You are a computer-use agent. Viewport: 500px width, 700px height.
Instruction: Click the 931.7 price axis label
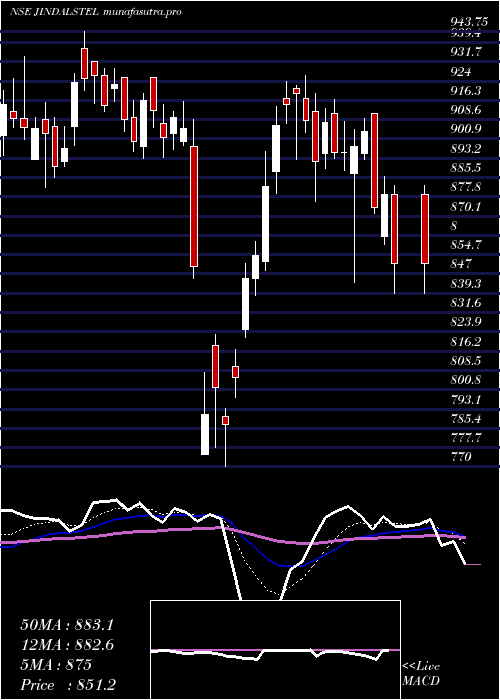coord(467,52)
